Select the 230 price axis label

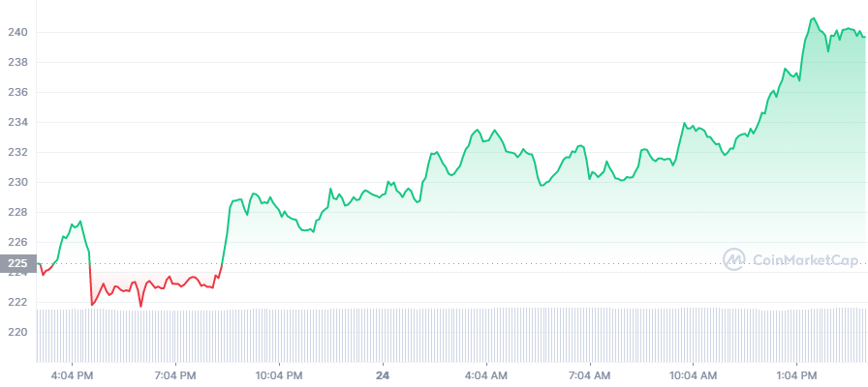(x=17, y=183)
